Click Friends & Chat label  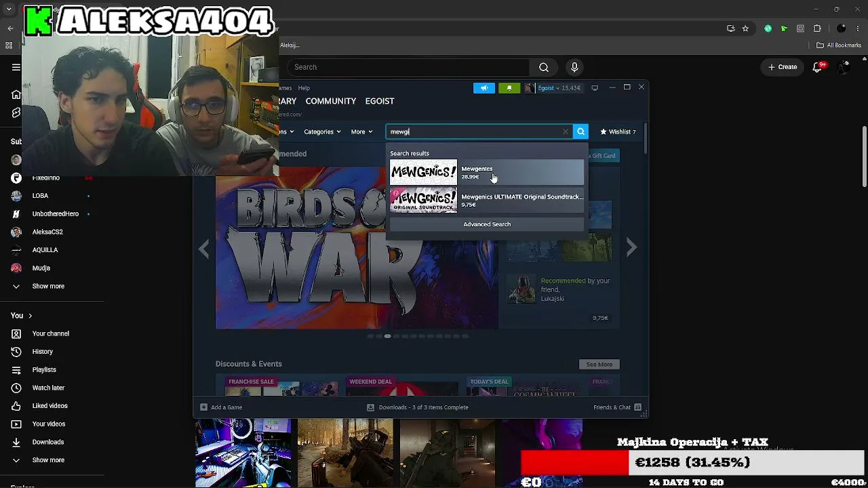click(x=612, y=407)
